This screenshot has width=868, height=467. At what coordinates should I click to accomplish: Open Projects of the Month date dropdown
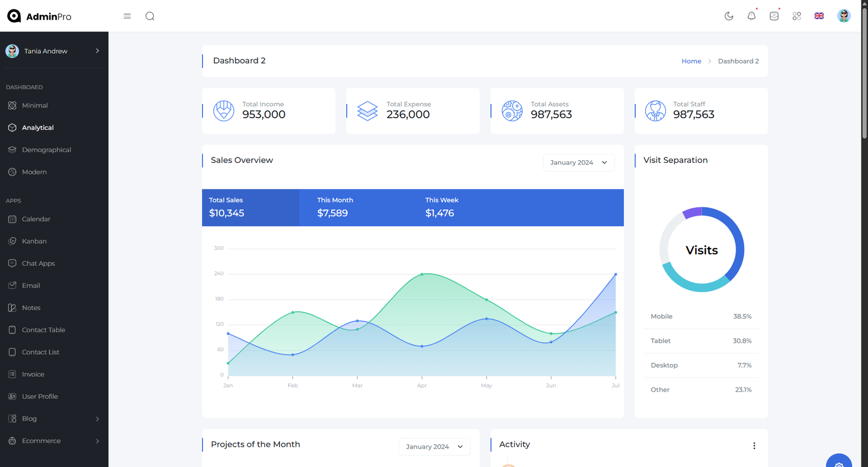coord(434,447)
